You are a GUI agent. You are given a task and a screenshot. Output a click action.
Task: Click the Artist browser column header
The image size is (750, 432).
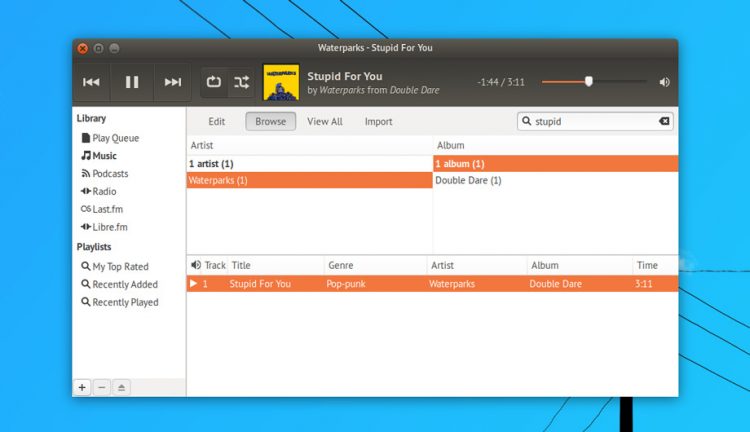click(x=309, y=145)
